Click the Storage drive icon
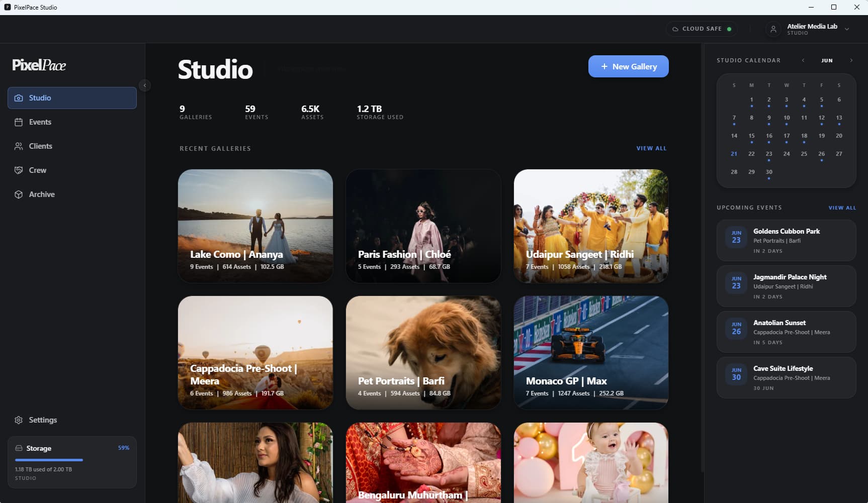 (19, 448)
